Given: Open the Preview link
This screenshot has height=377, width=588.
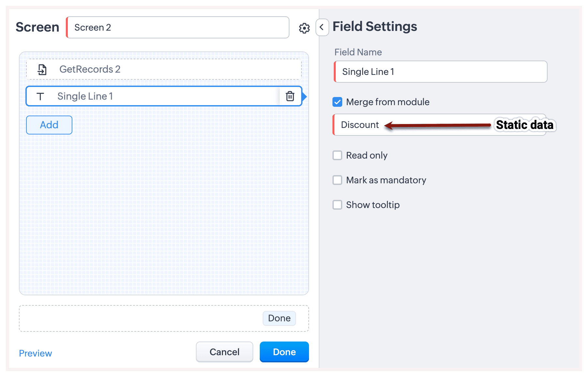Looking at the screenshot, I should click(x=36, y=353).
